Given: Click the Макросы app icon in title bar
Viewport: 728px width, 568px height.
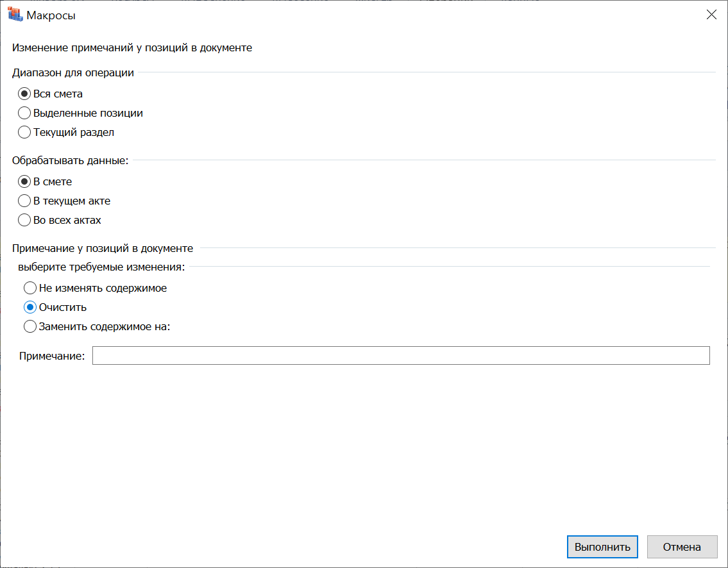Looking at the screenshot, I should coord(15,15).
